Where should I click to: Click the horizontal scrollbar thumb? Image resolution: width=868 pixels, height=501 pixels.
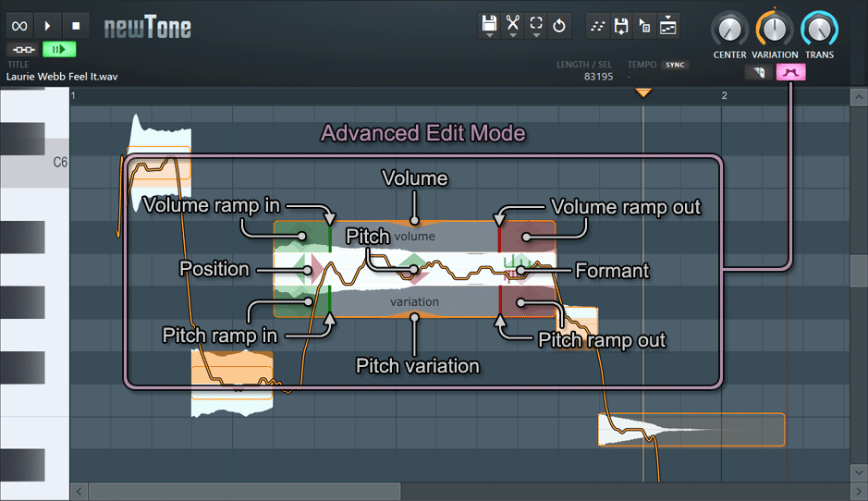pyautogui.click(x=245, y=492)
